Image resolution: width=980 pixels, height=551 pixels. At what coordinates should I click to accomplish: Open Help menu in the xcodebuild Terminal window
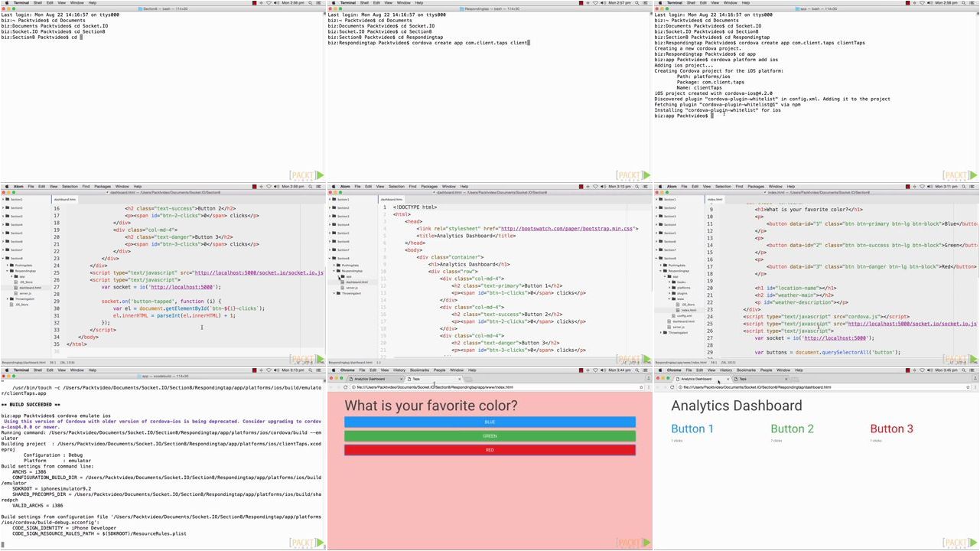point(93,370)
